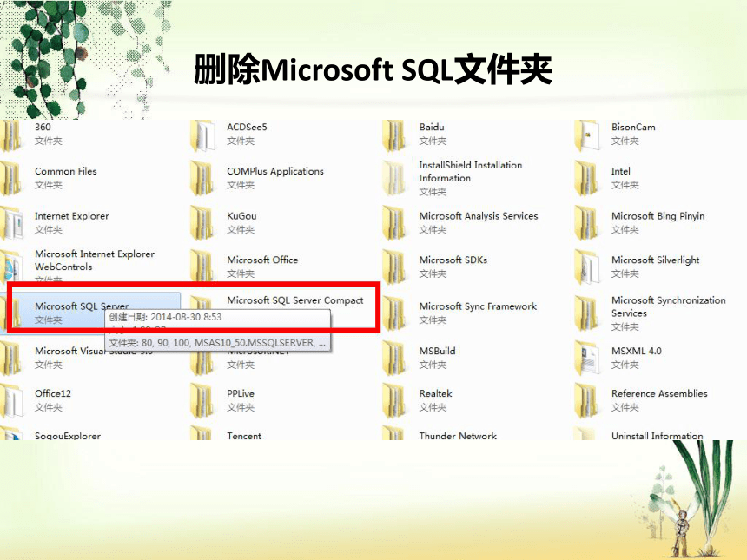Click the Microsoft Internet Explorer WebControls folder icon
Viewport: 747px width, 560px height.
point(11,266)
